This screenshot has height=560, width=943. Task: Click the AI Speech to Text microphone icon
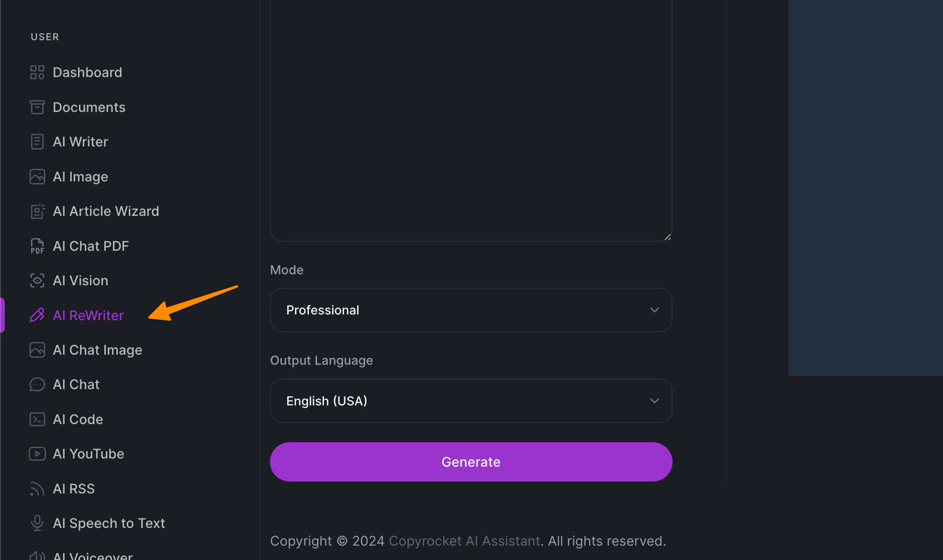click(x=37, y=523)
